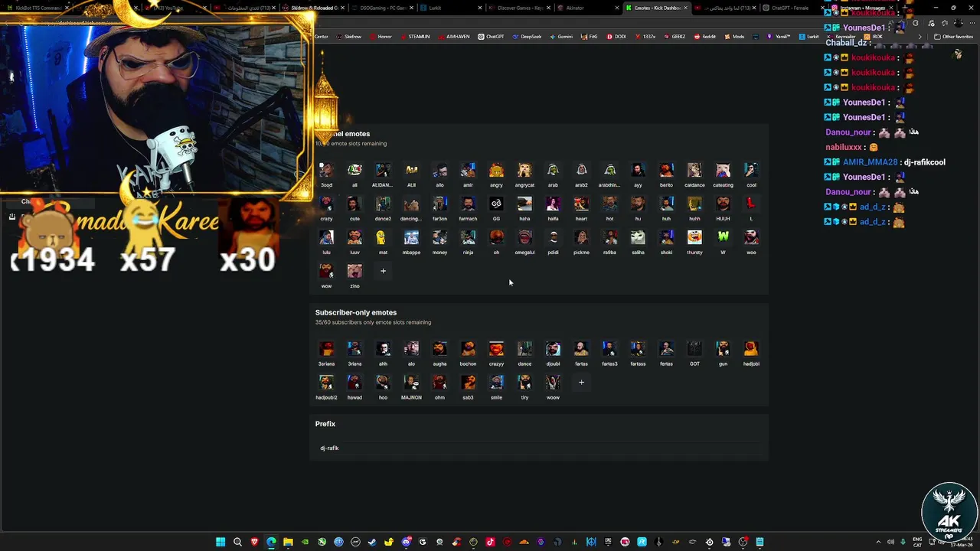980x551 pixels.
Task: Click the 'amir' channel emote
Action: [x=468, y=170]
